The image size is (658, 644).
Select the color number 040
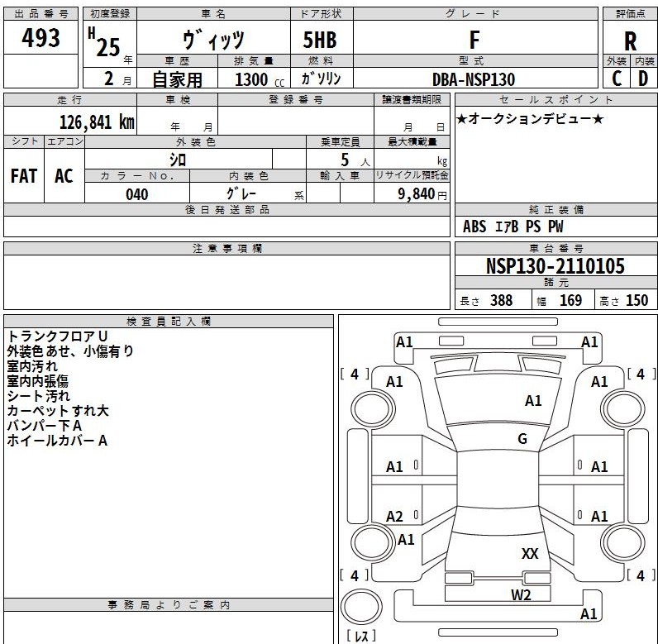click(136, 194)
